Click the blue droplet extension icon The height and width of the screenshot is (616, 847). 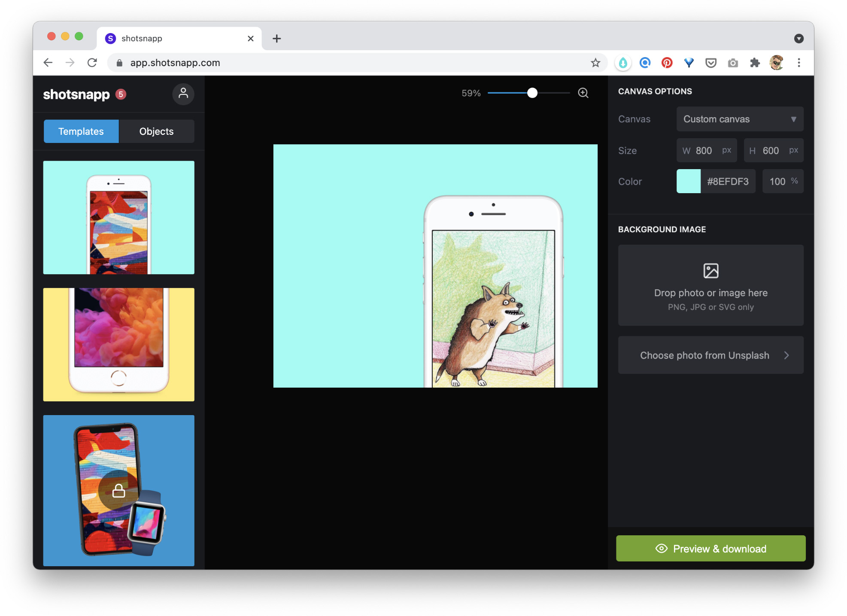(623, 63)
